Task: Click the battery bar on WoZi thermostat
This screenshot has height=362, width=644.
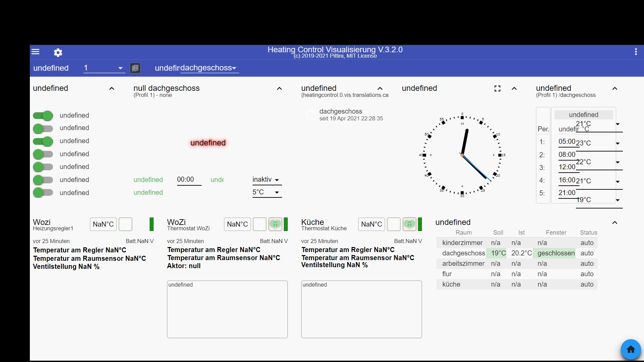Action: (x=286, y=224)
